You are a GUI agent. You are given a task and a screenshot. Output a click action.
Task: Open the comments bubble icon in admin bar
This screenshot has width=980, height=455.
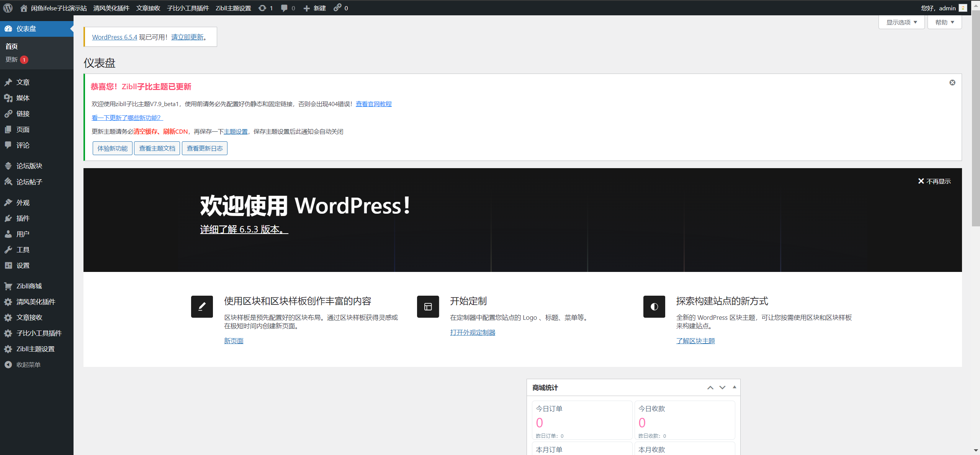[284, 8]
